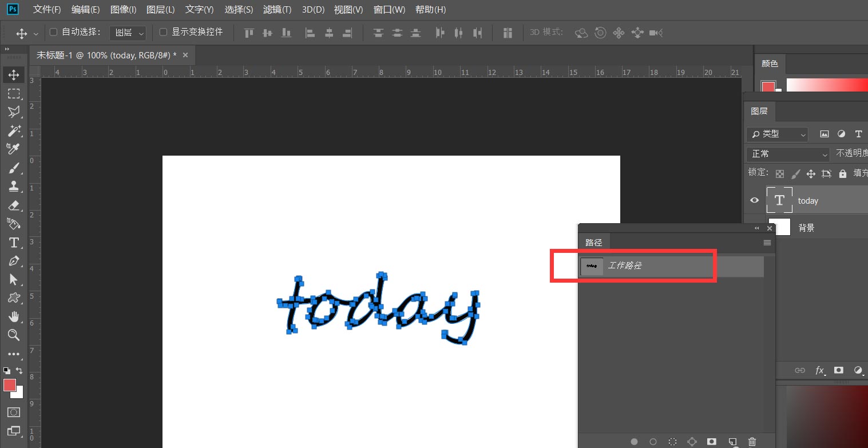Select the Path Selection arrow tool
Image resolution: width=868 pixels, height=448 pixels.
[14, 279]
